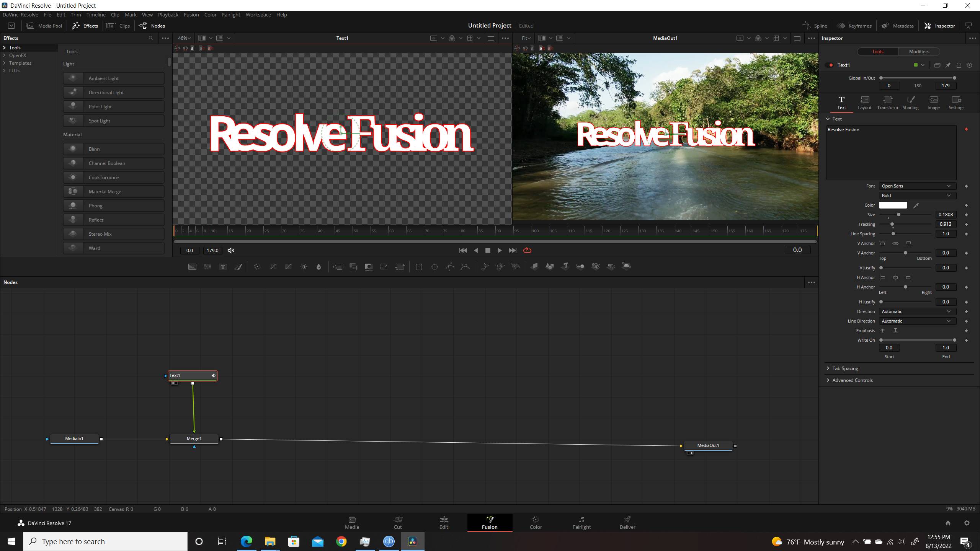This screenshot has height=551, width=980.
Task: Toggle the Clips panel
Action: click(118, 26)
